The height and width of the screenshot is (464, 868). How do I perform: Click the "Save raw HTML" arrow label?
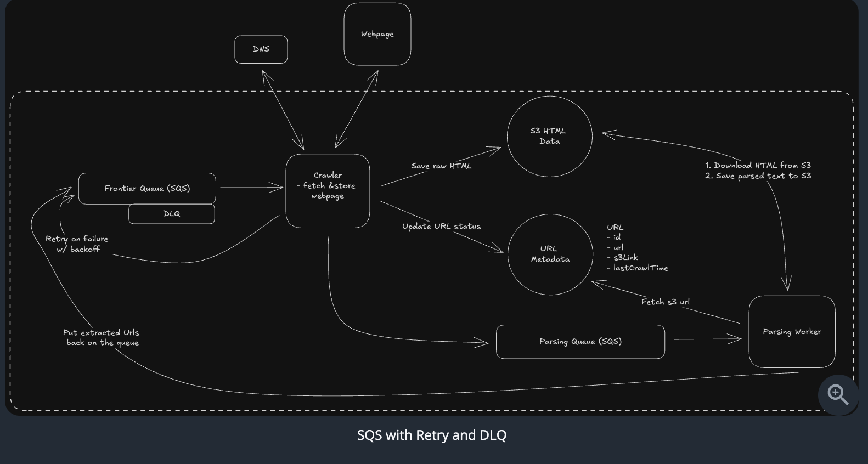coord(441,166)
